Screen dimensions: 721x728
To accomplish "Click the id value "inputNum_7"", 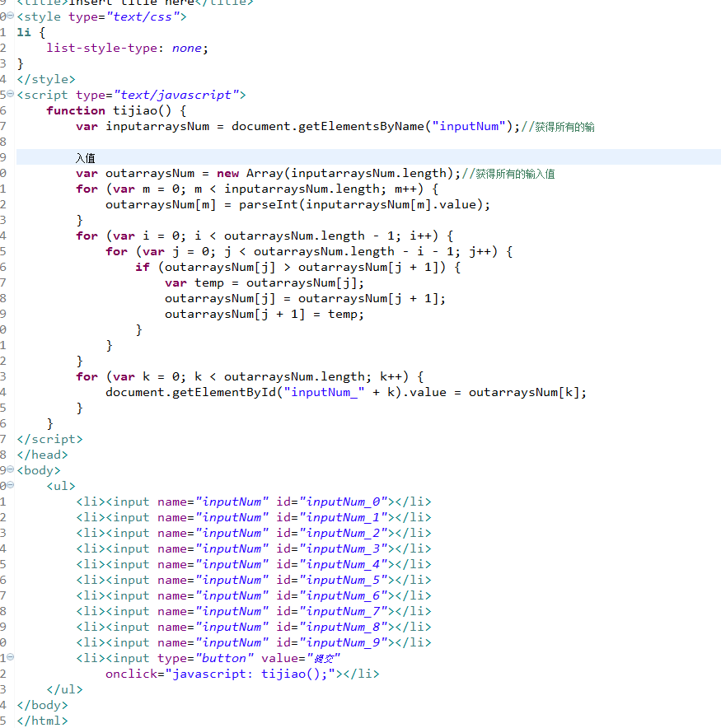I will pyautogui.click(x=344, y=611).
